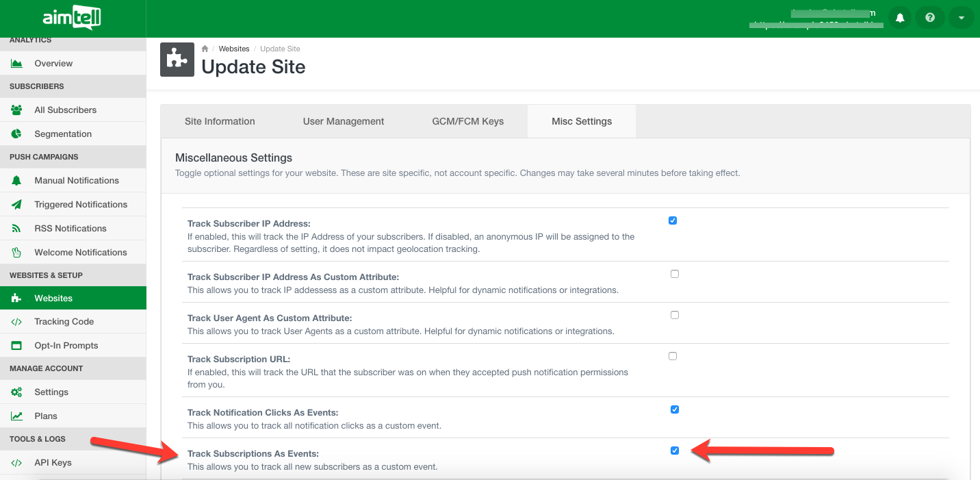This screenshot has width=980, height=480.
Task: Expand the account dropdown arrow in header
Action: [x=961, y=18]
